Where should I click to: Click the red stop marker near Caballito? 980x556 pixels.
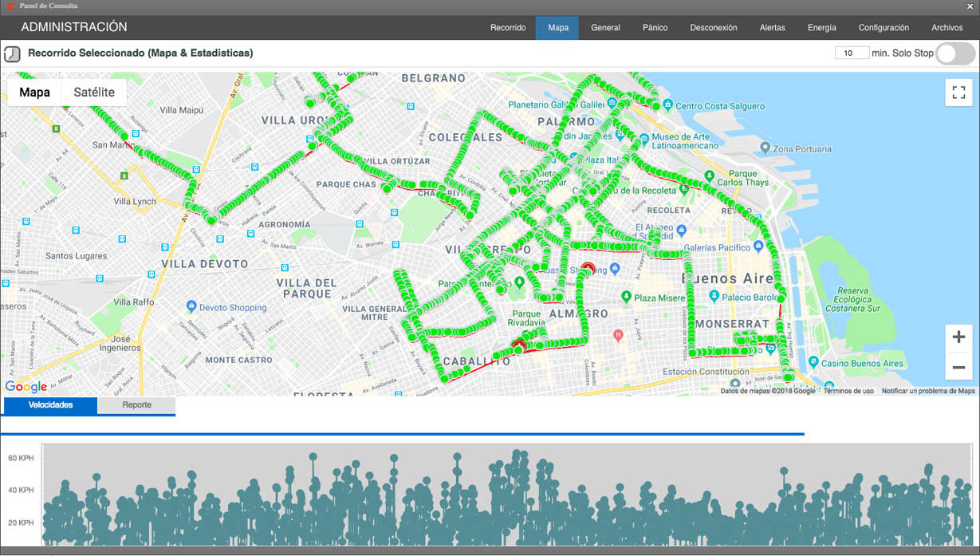[518, 345]
